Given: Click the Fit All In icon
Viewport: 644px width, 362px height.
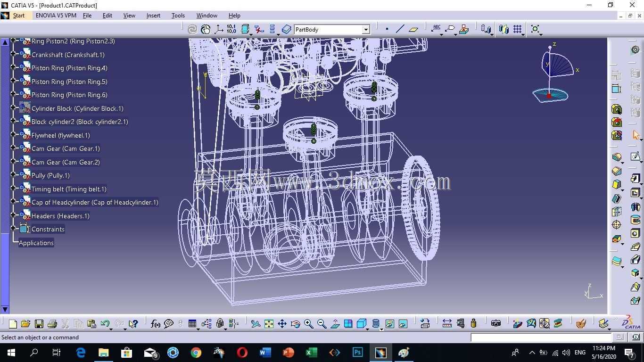Looking at the screenshot, I should click(269, 324).
